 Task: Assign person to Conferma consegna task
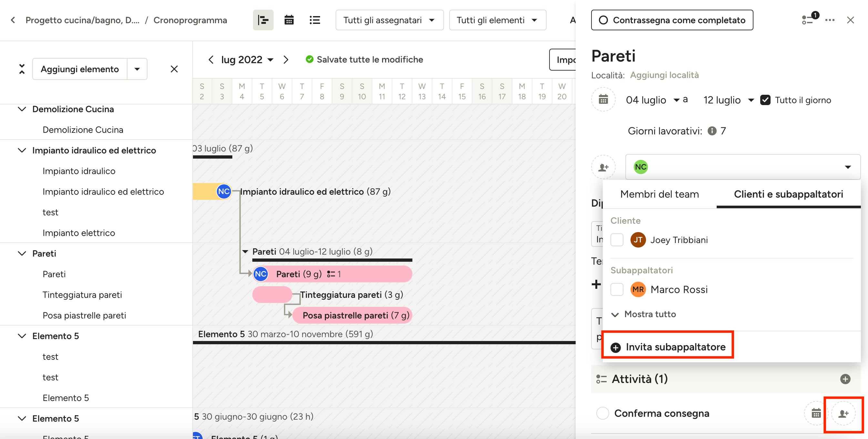(843, 414)
